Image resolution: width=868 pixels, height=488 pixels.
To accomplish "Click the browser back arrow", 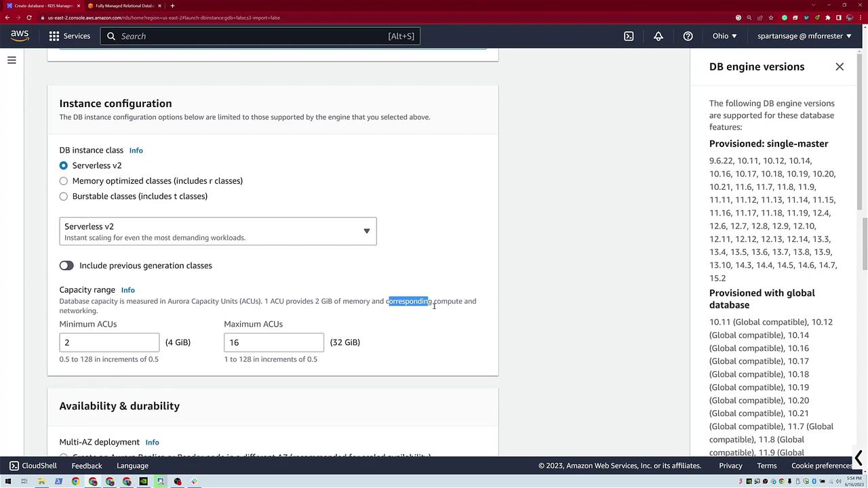I will point(7,18).
